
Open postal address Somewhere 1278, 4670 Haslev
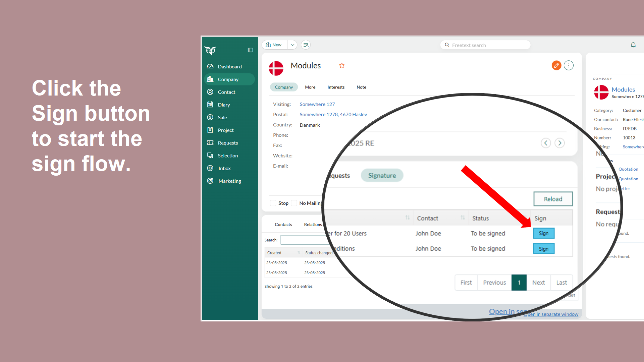(333, 115)
